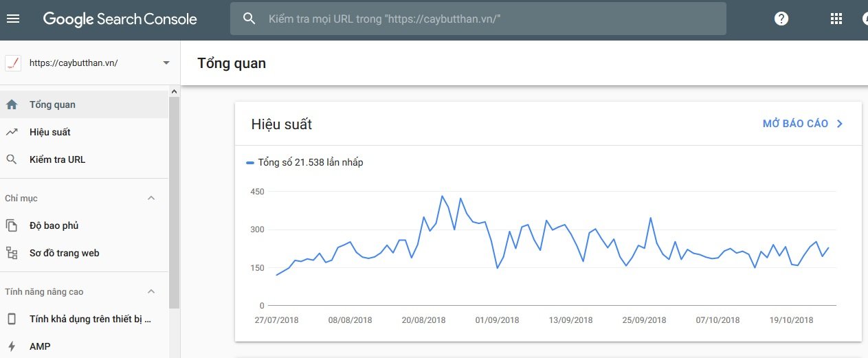Click the chevron next to MỞ BÁO CÁO
868x358 pixels.
pyautogui.click(x=839, y=124)
